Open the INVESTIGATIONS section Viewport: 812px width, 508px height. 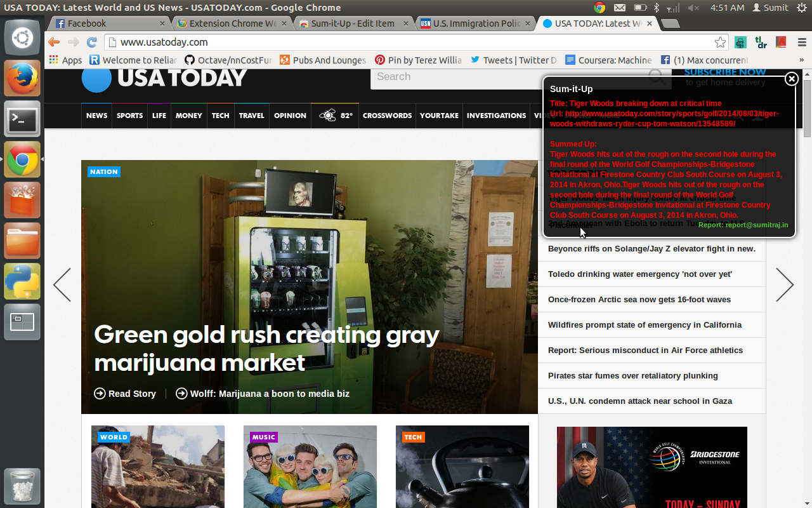pos(496,116)
